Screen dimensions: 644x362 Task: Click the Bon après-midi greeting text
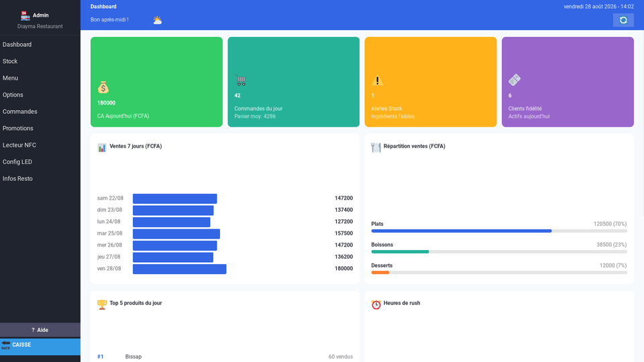109,19
